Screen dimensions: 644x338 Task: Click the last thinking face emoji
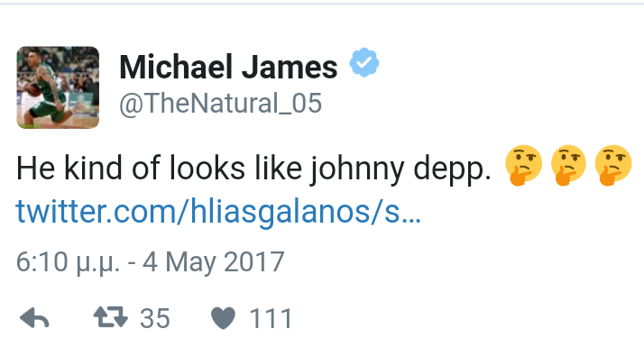click(612, 166)
